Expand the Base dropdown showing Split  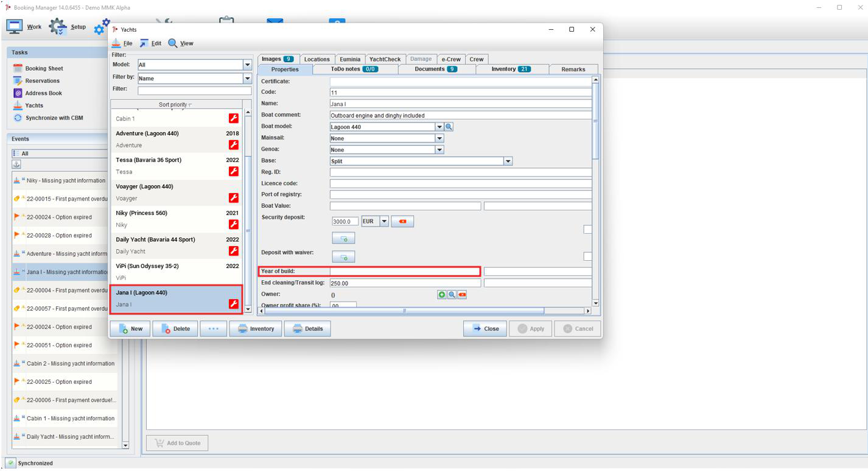pos(508,161)
